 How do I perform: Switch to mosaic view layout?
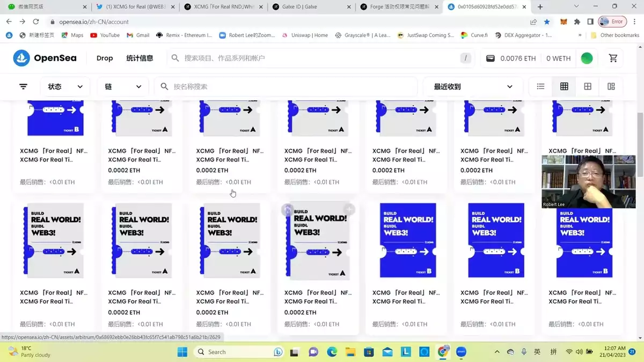[x=611, y=86]
